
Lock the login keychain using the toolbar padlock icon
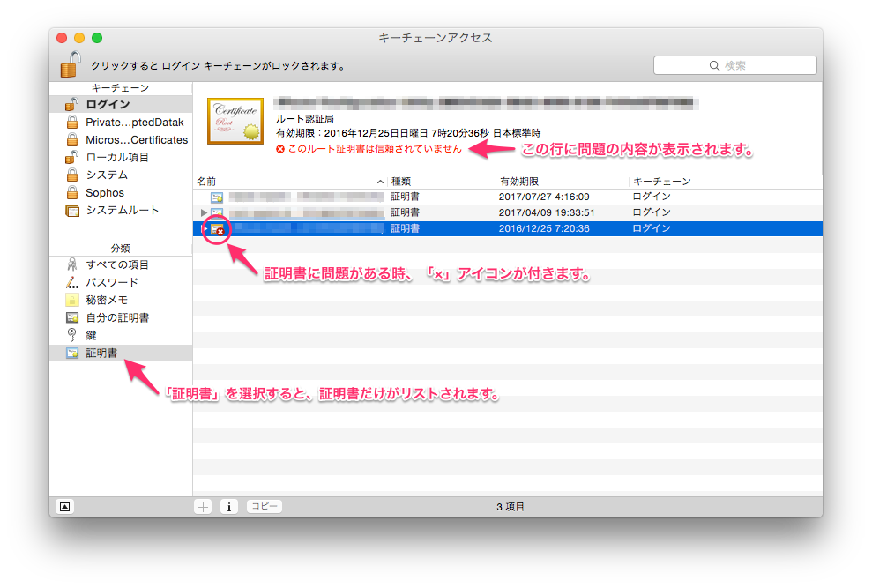point(70,64)
